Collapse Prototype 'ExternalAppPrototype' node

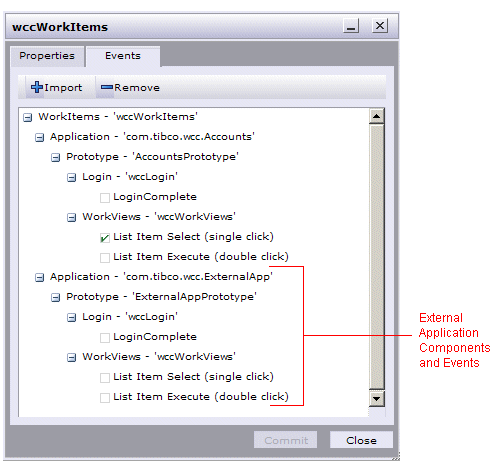56,297
